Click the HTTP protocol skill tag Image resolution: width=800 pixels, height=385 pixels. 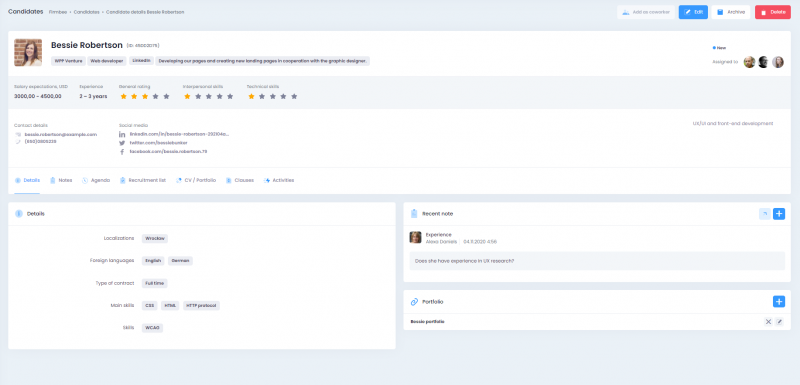click(202, 305)
